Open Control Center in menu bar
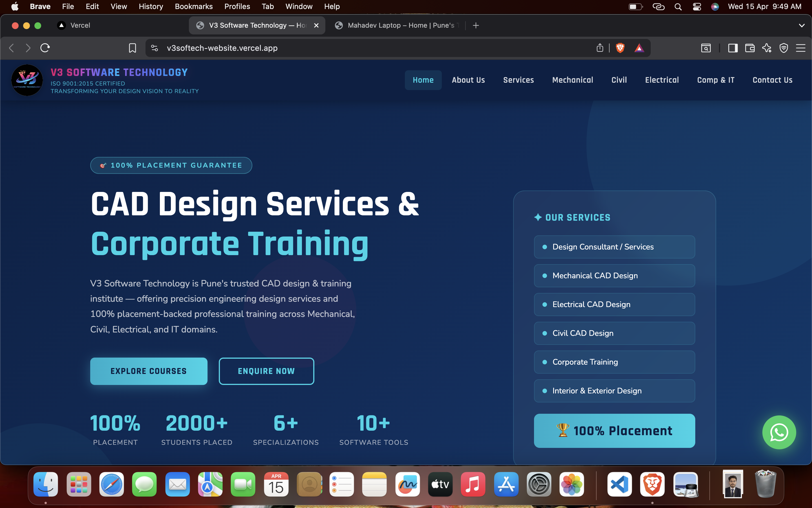This screenshot has height=508, width=812. pos(697,7)
